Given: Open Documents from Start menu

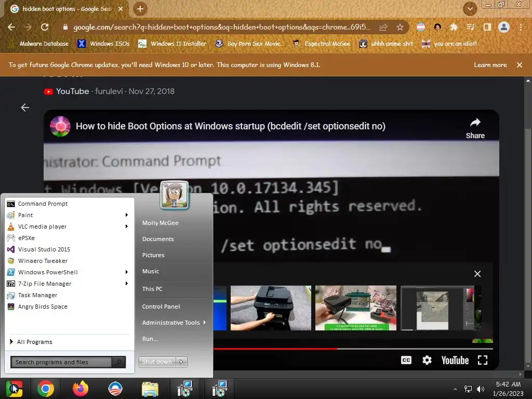Looking at the screenshot, I should point(158,239).
